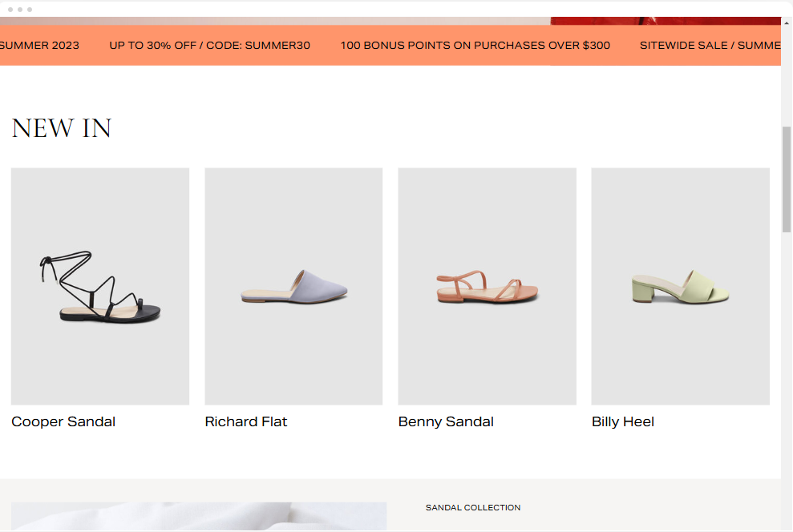Click the Richard Flat product name

coord(246,422)
